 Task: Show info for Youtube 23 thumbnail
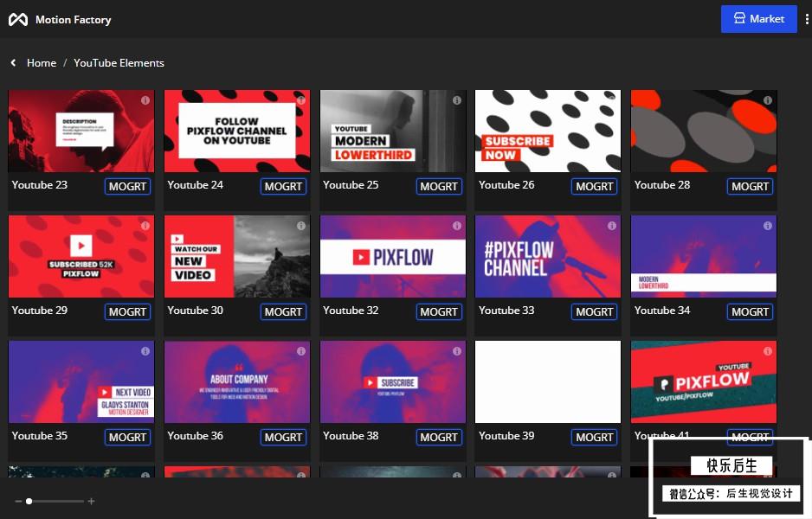pos(145,100)
